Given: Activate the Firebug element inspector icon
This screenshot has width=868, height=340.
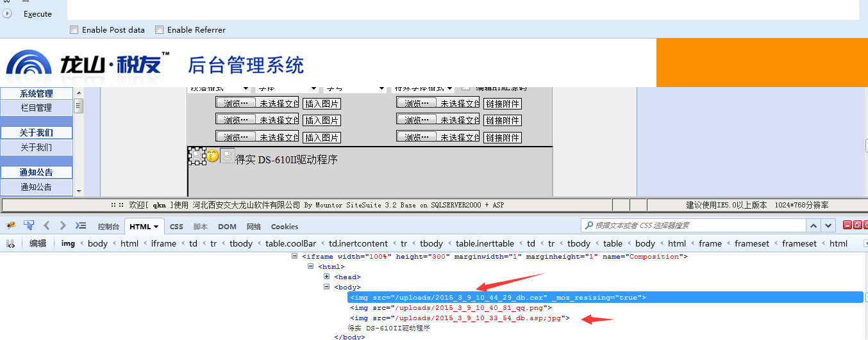Looking at the screenshot, I should pos(29,225).
